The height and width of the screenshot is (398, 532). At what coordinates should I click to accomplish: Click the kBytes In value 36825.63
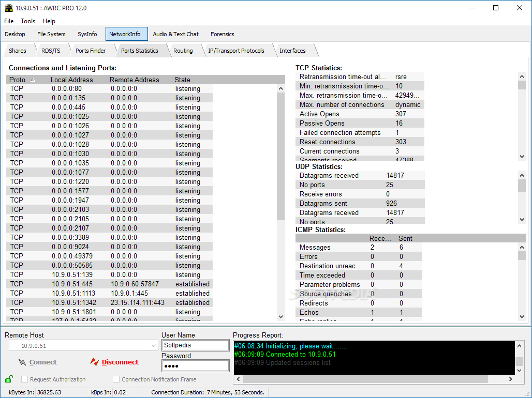[x=49, y=392]
